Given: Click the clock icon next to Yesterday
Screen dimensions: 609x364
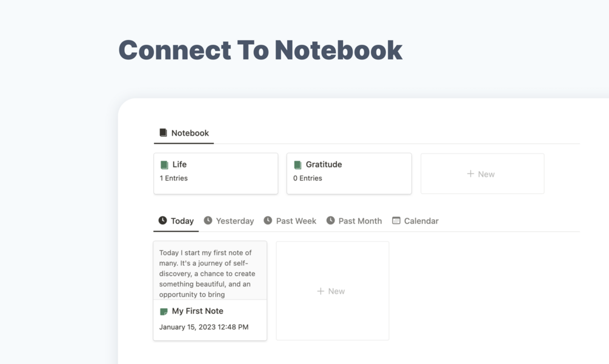Looking at the screenshot, I should tap(208, 220).
